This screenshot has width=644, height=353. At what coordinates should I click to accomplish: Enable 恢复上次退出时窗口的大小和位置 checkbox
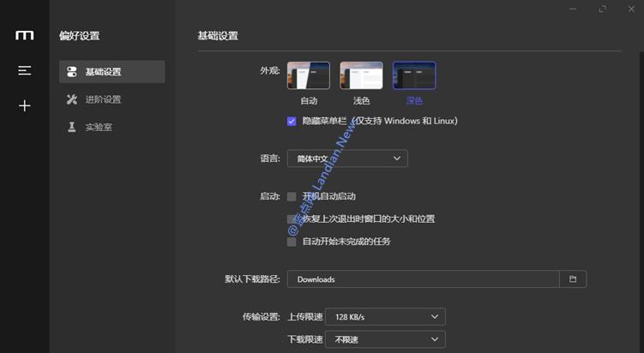(292, 219)
